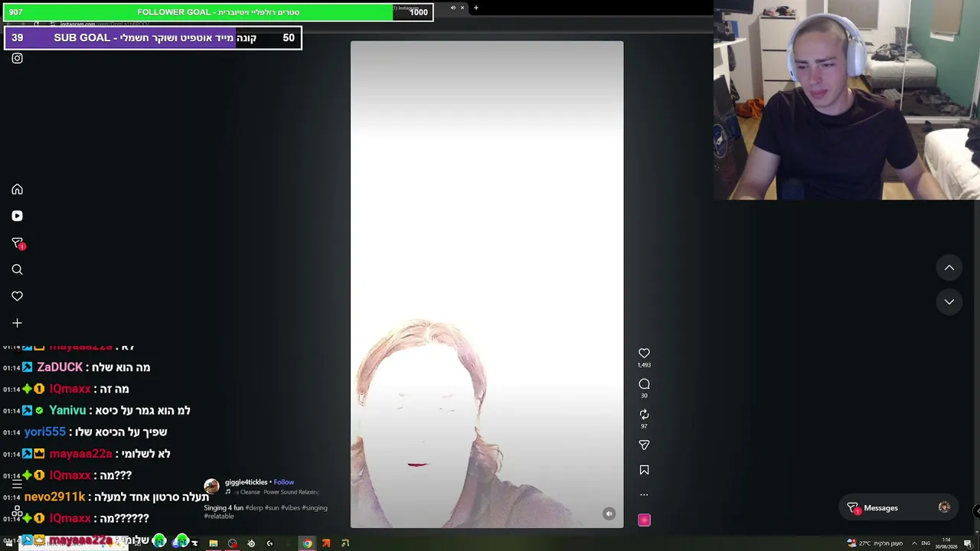Click the nevo2911k username in chat
The image size is (980, 551).
54,497
